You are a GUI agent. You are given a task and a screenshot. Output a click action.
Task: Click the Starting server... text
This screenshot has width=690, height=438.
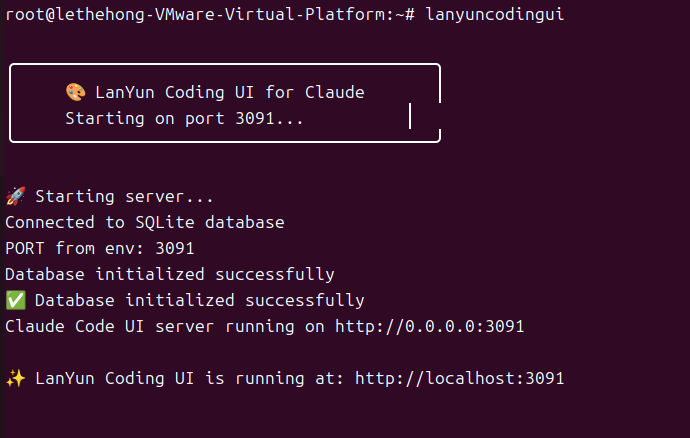(x=125, y=196)
